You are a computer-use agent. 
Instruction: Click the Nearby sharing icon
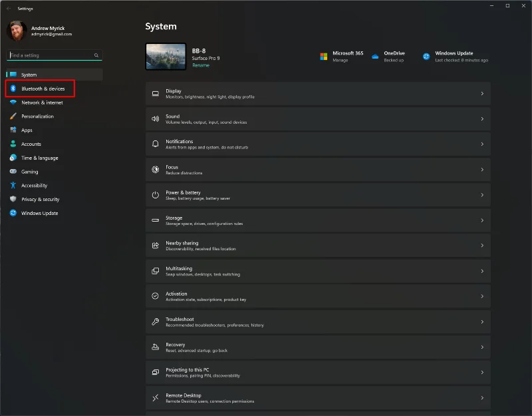(x=156, y=245)
